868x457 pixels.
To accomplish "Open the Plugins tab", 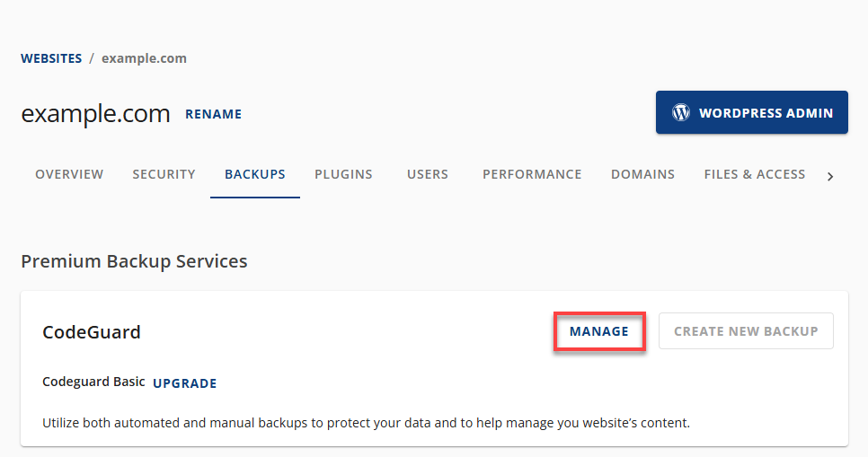I will 343,174.
